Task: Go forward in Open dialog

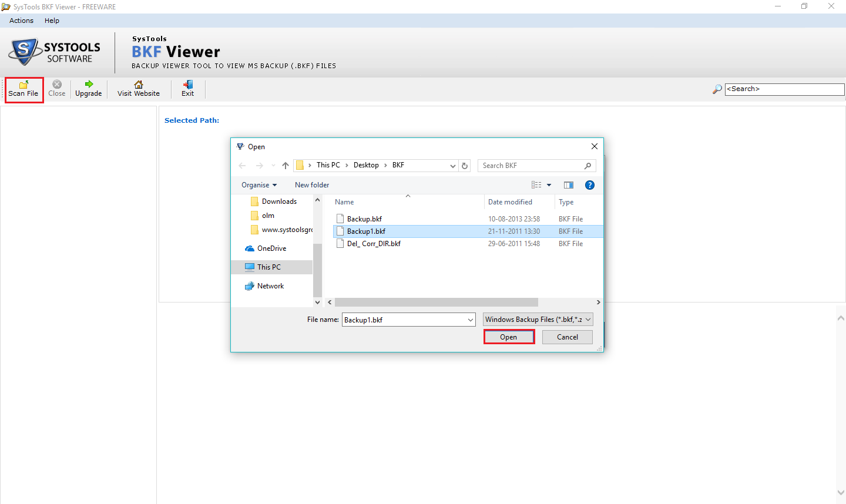Action: [260, 166]
